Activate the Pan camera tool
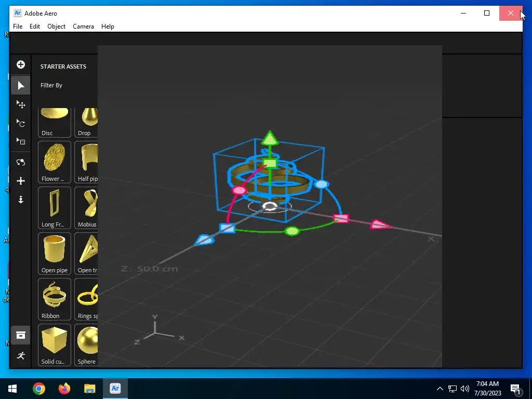Image resolution: width=532 pixels, height=399 pixels. coord(21,181)
